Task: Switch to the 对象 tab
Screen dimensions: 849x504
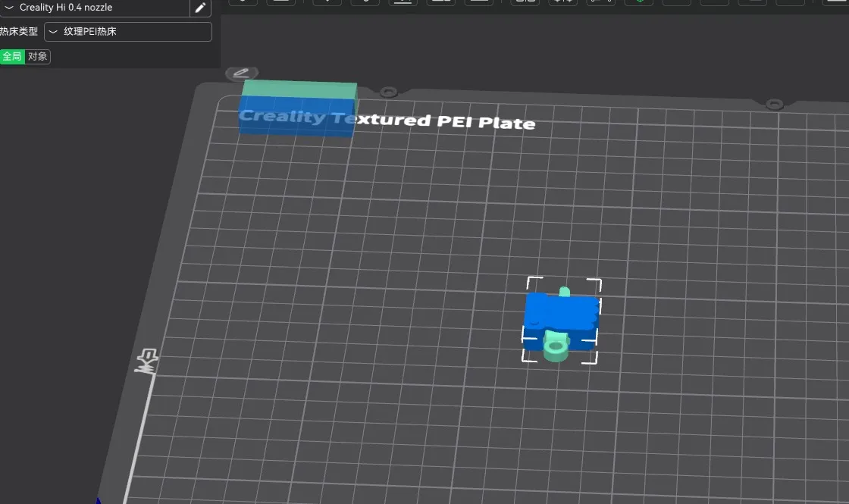Action: tap(37, 56)
